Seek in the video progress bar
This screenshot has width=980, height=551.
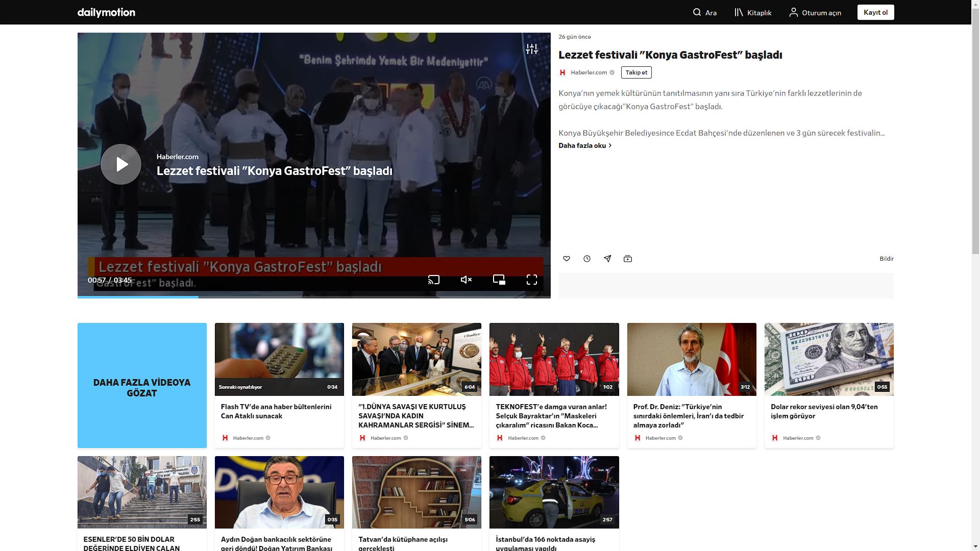click(314, 297)
